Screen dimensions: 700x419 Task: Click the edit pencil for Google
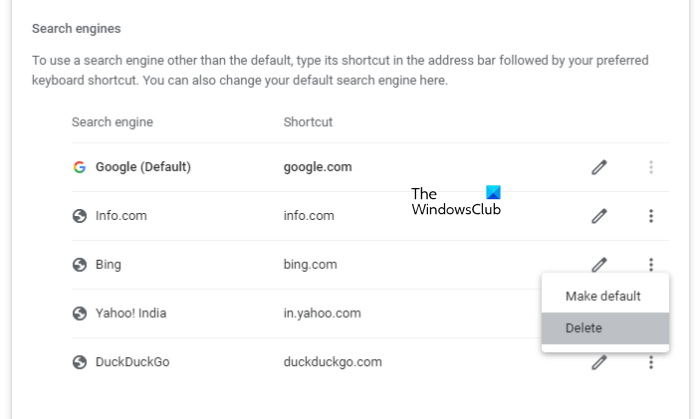(x=599, y=167)
